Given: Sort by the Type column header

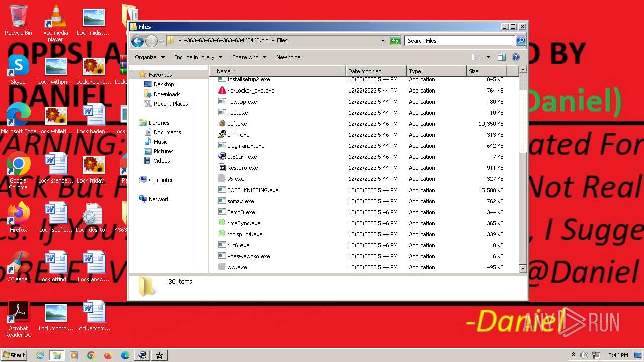Looking at the screenshot, I should 436,71.
